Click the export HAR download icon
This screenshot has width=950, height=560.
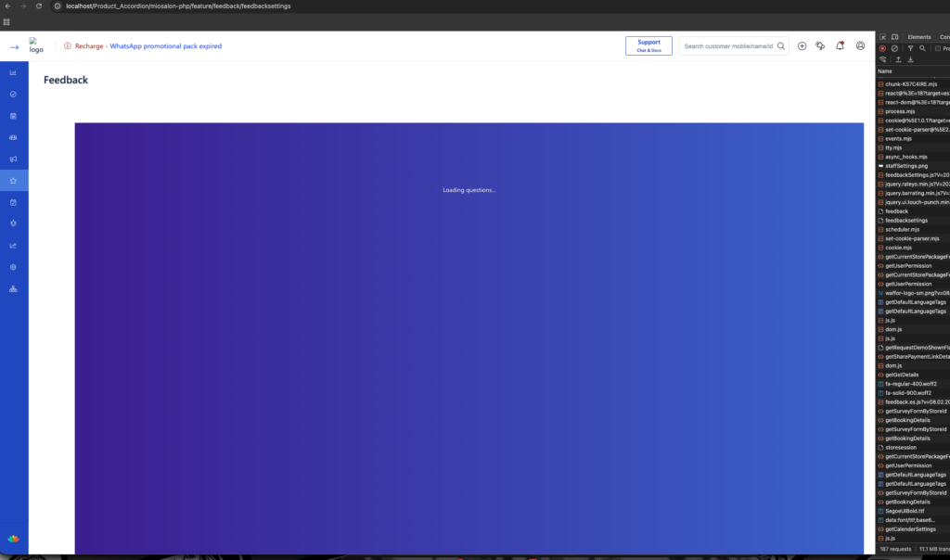[x=911, y=60]
